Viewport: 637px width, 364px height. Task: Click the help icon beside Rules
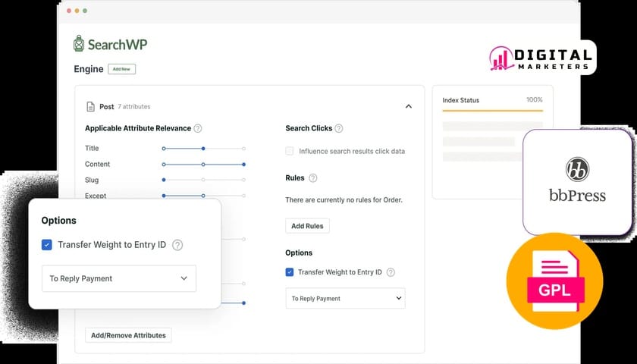[x=312, y=178]
